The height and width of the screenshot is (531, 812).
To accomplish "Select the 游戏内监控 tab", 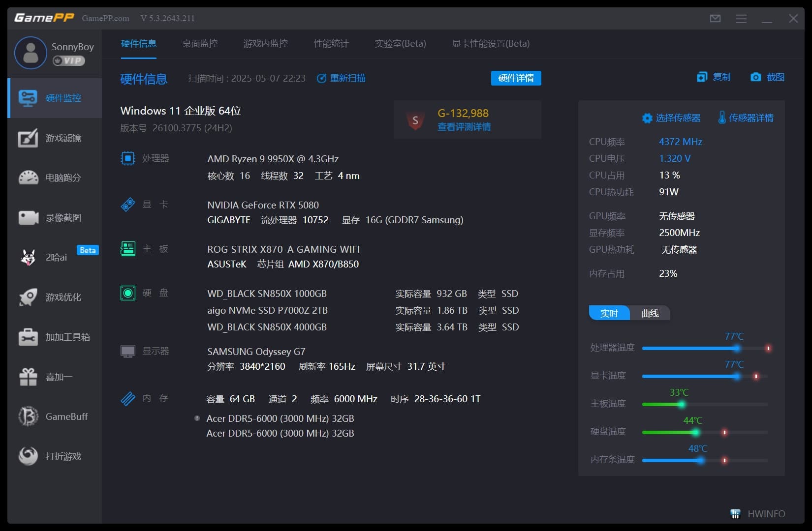I will tap(266, 44).
